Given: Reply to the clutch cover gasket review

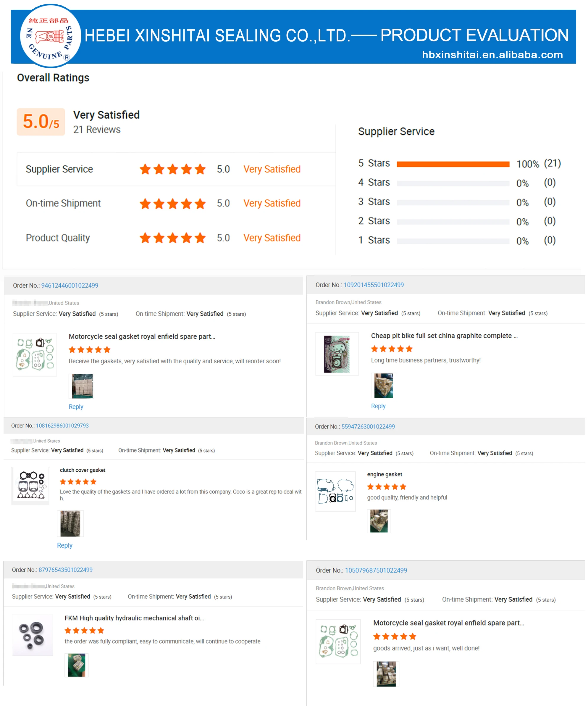Looking at the screenshot, I should coord(64,545).
